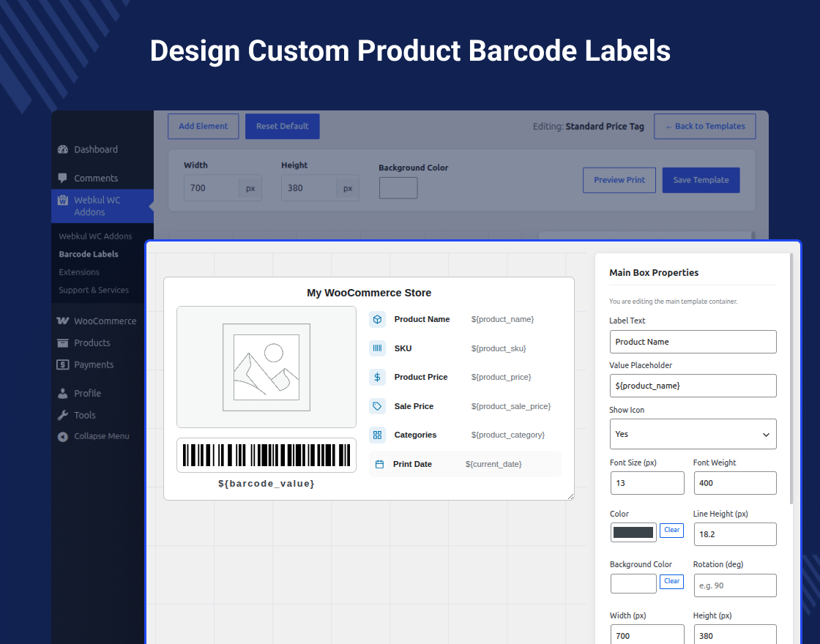This screenshot has height=644, width=820.
Task: Focus the Value Placeholder input field
Action: tap(693, 386)
